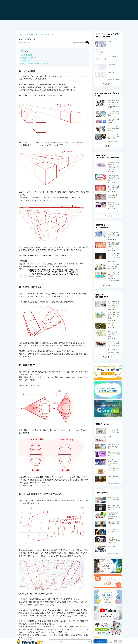The image size is (138, 644).
Task: Open the 4 TIPS thumbnail in featured themes
Action: tap(101, 454)
